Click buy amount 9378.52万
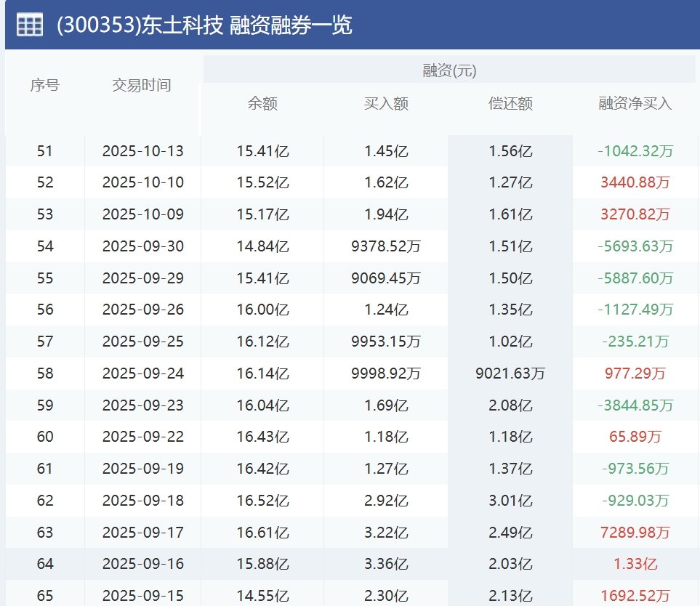The width and height of the screenshot is (700, 606). click(386, 246)
